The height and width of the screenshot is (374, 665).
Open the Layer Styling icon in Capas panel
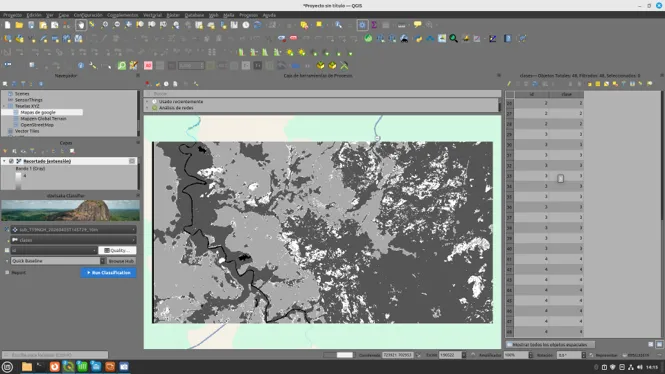click(x=5, y=151)
